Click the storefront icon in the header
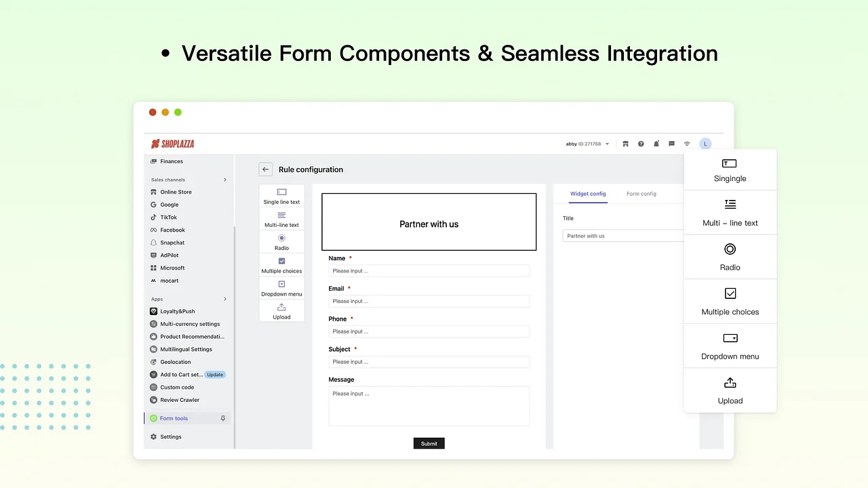The width and height of the screenshot is (868, 488). pyautogui.click(x=625, y=144)
